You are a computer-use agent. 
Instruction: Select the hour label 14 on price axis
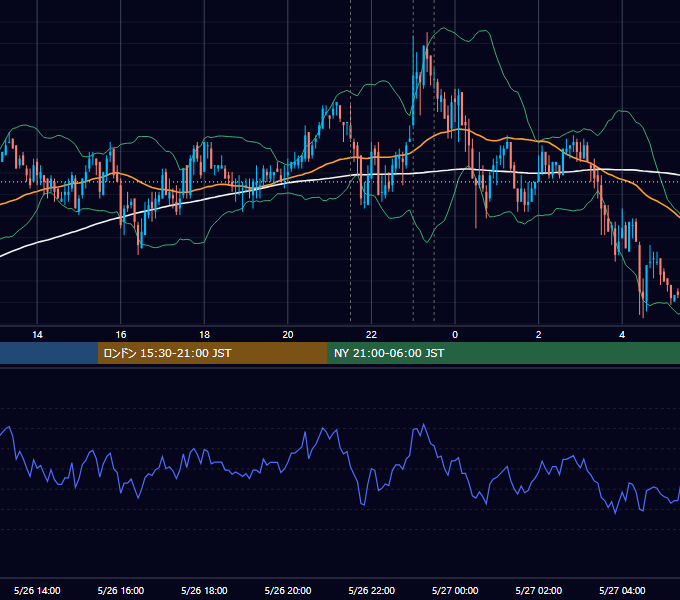[x=37, y=335]
